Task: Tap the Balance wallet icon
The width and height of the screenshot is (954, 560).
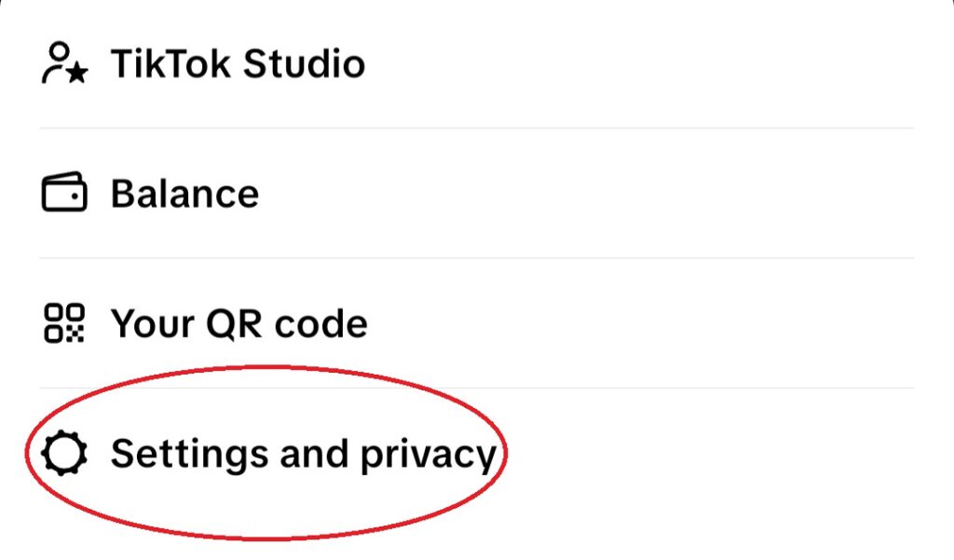Action: click(64, 192)
